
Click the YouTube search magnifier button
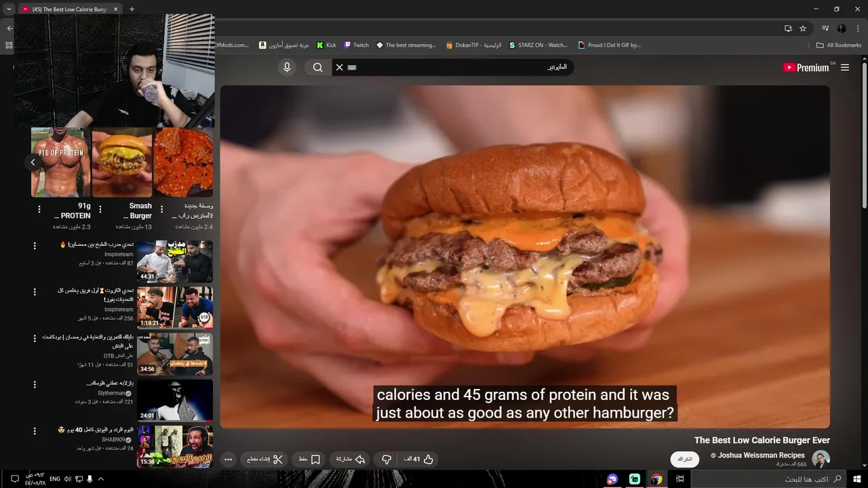(317, 67)
